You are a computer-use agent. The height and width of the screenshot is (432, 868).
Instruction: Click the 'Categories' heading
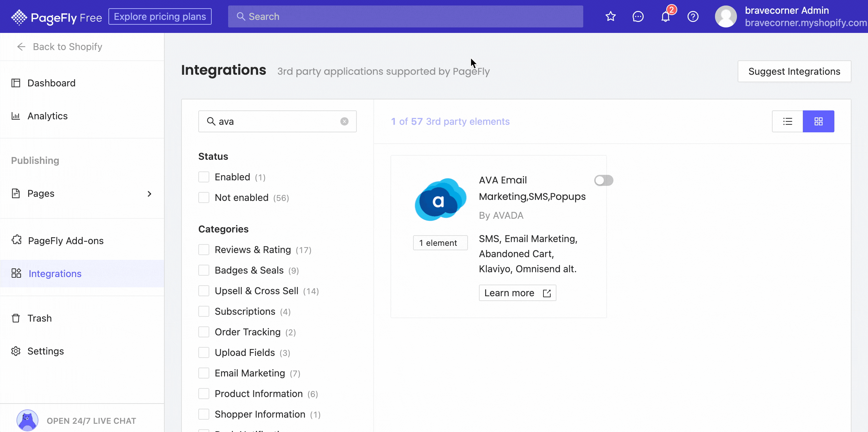pos(223,229)
